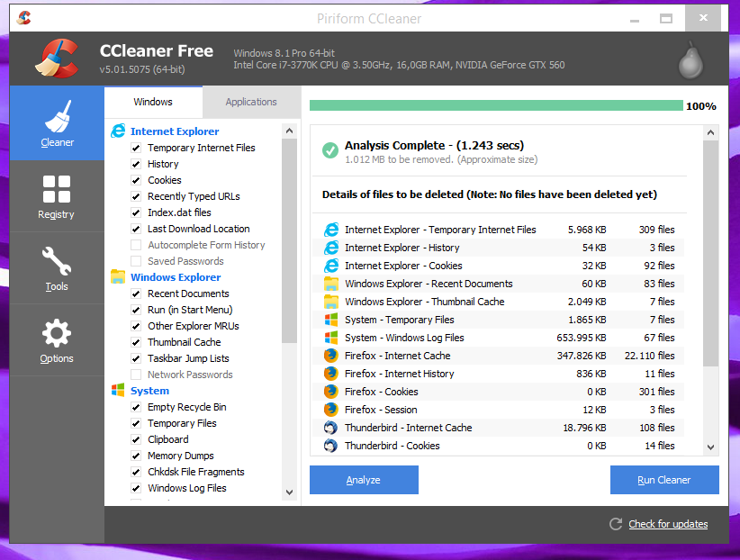
Task: Click Thunderbird icon beside Thunderbird - Cookies result
Action: tap(331, 446)
